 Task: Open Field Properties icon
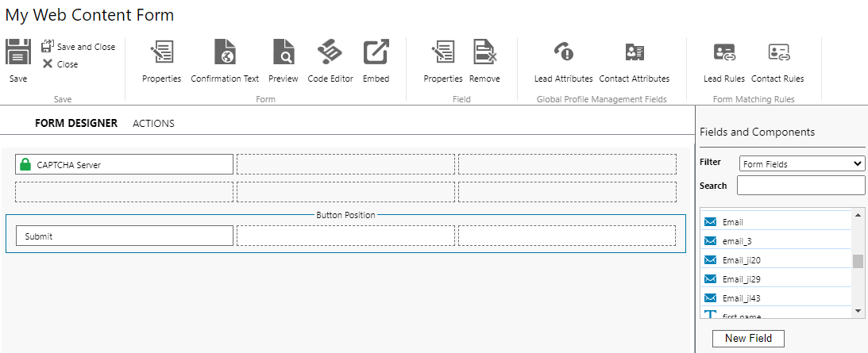443,52
